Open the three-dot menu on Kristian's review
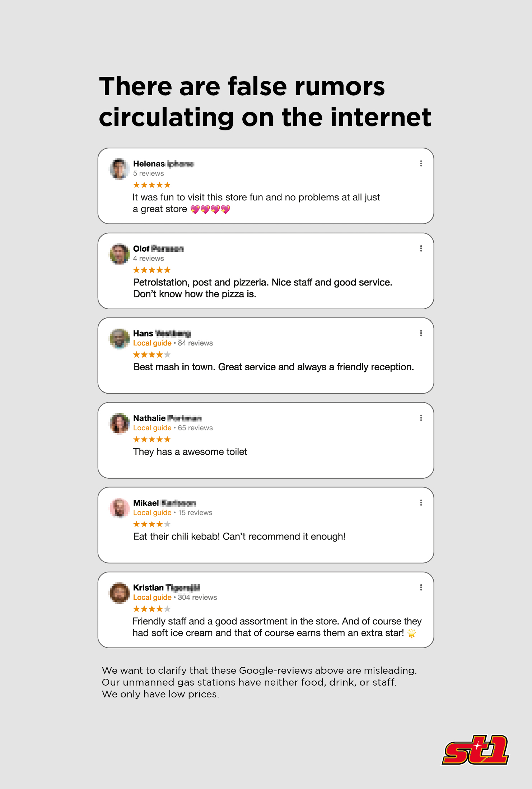 click(421, 588)
